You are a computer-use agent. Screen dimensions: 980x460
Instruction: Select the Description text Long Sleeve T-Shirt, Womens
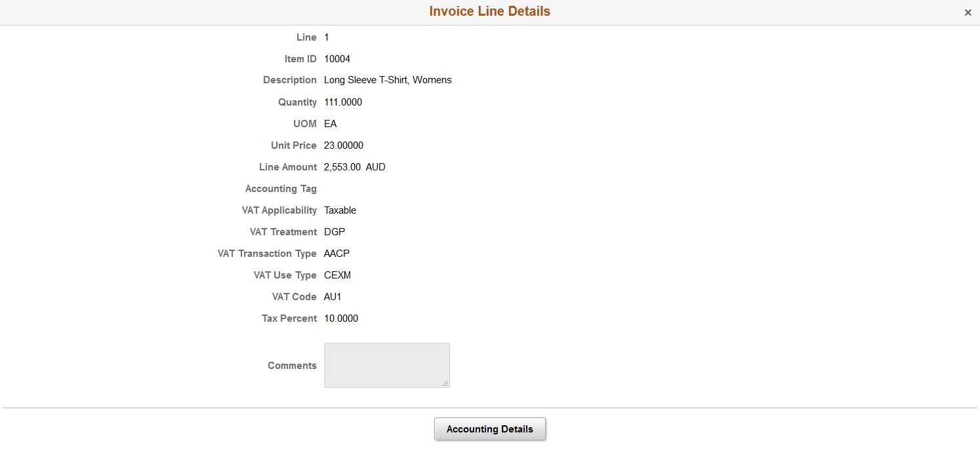click(388, 79)
